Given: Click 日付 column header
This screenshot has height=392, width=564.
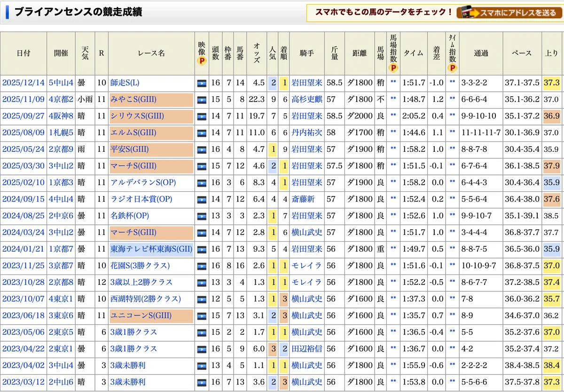Looking at the screenshot, I should pyautogui.click(x=23, y=54).
